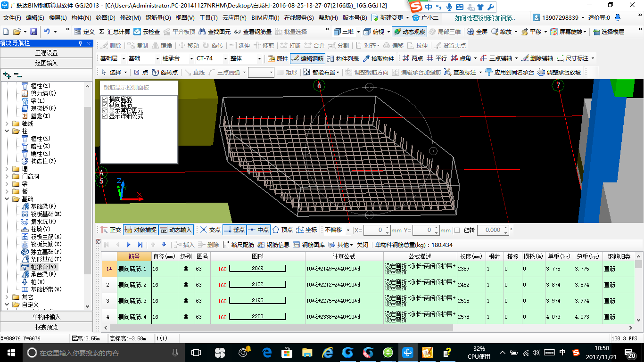
Task: Open the 帮助(H) menu
Action: pyautogui.click(x=328, y=18)
